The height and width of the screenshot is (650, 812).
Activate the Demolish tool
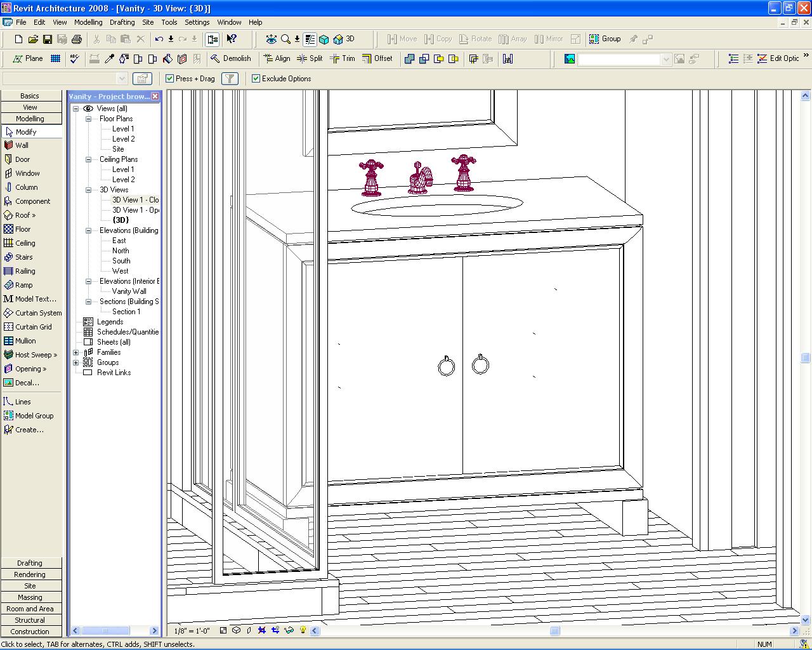(231, 58)
